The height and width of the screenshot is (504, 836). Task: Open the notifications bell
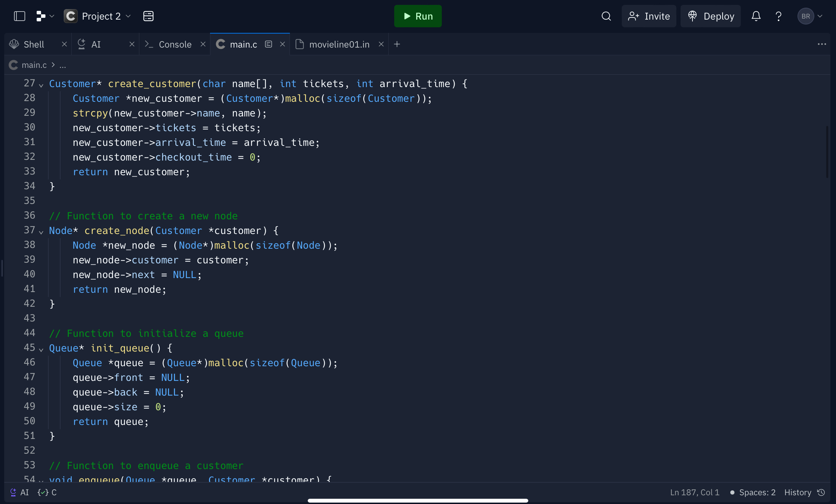[x=756, y=16]
